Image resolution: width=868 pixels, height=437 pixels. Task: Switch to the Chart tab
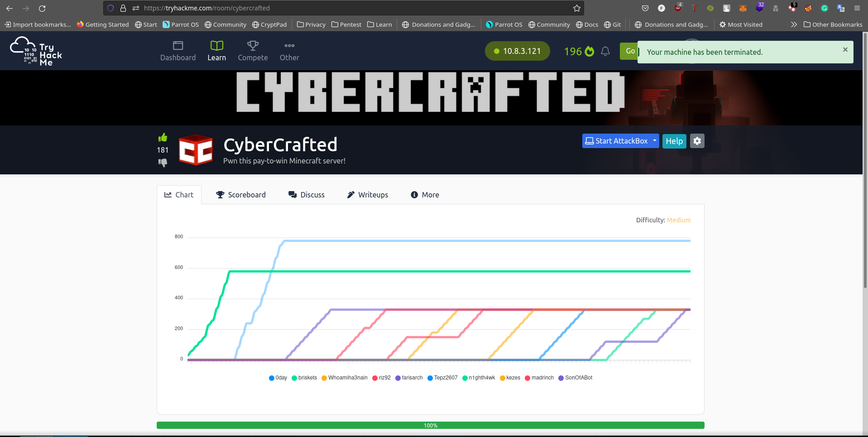[x=179, y=195]
